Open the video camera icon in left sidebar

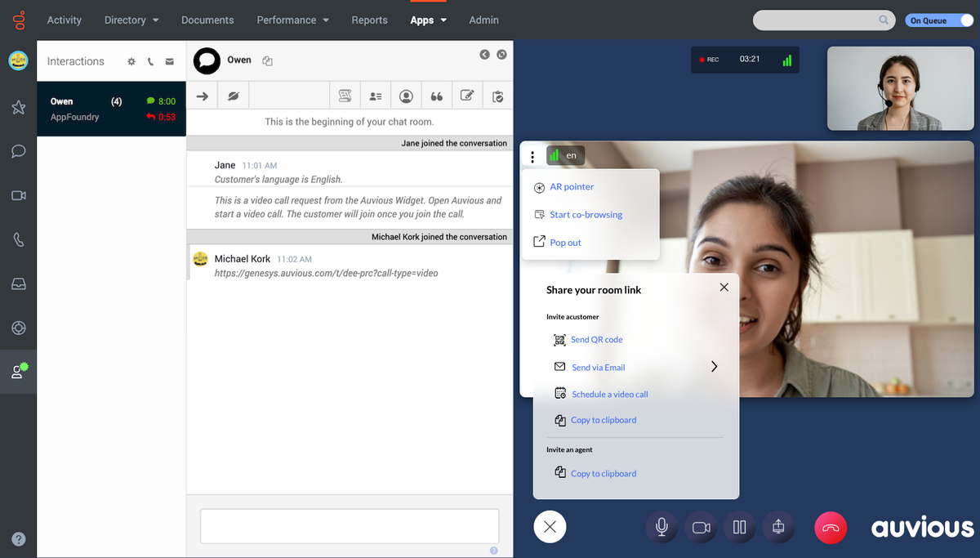pyautogui.click(x=18, y=195)
